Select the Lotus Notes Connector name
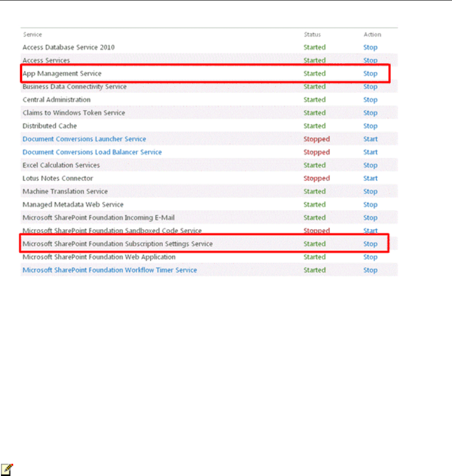This screenshot has width=452, height=476. tap(58, 178)
